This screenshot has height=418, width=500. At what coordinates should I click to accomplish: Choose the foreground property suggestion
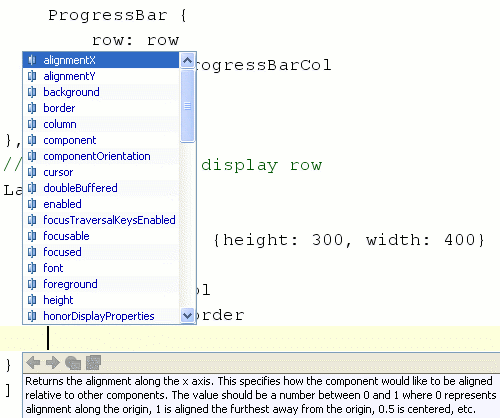[101, 284]
